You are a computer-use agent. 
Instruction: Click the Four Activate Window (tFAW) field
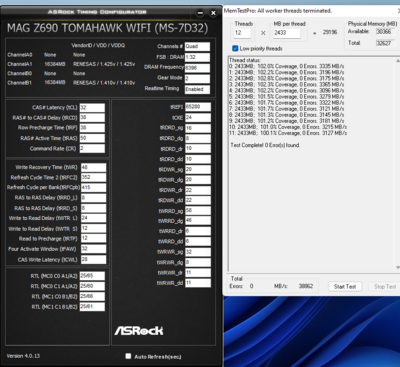93,249
